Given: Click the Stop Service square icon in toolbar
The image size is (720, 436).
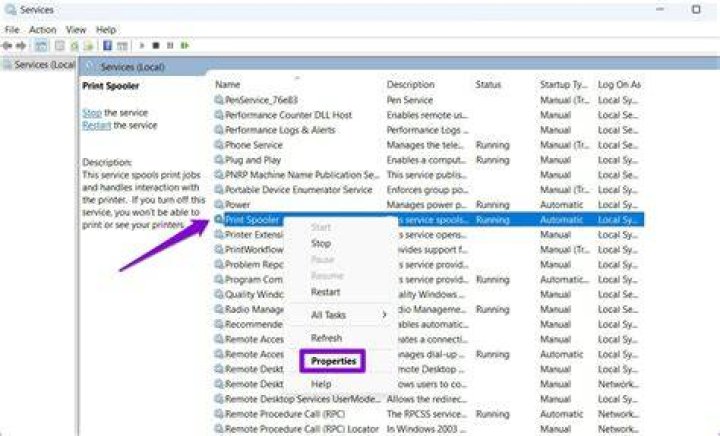Looking at the screenshot, I should [156, 45].
